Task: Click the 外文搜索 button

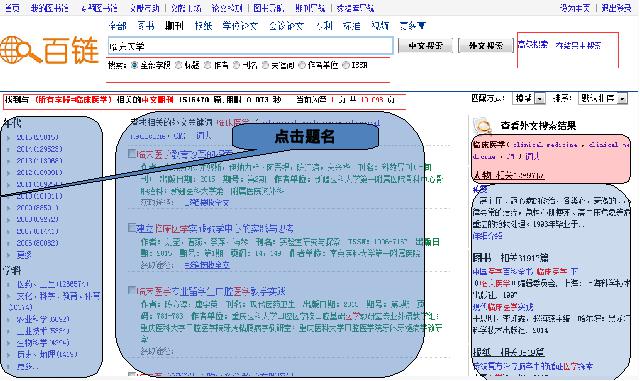Action: pos(486,46)
